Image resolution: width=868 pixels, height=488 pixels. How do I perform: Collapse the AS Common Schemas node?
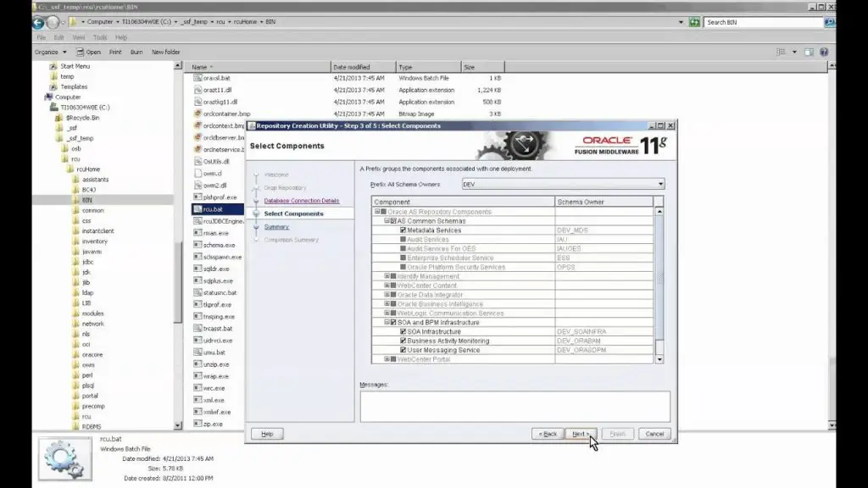pos(387,221)
